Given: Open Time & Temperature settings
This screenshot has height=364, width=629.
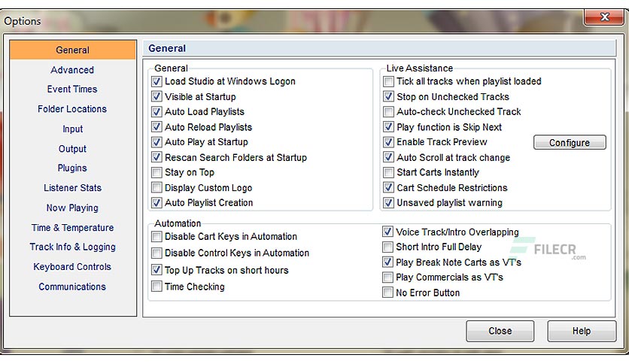Looking at the screenshot, I should [72, 228].
